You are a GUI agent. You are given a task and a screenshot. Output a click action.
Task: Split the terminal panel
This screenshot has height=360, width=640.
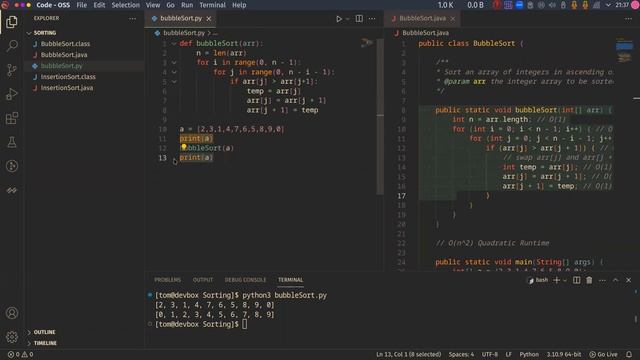[576, 280]
